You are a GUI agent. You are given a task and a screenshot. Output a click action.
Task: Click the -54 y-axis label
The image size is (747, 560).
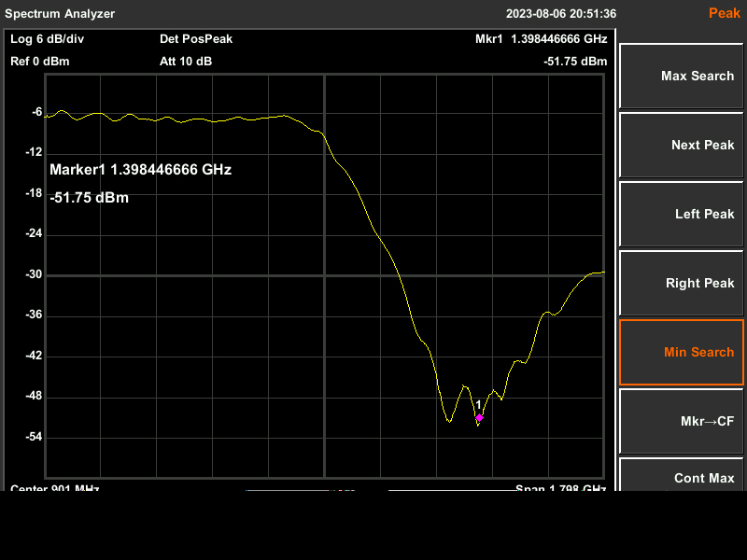pyautogui.click(x=34, y=437)
